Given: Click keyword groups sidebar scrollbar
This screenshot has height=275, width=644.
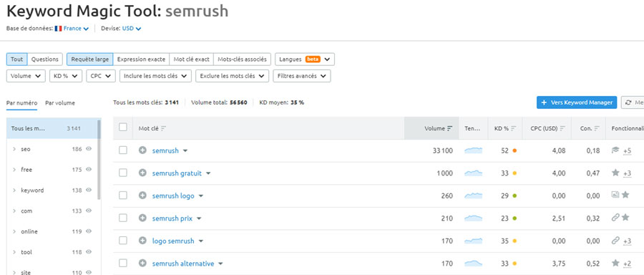Looking at the screenshot, I should click(99, 160).
